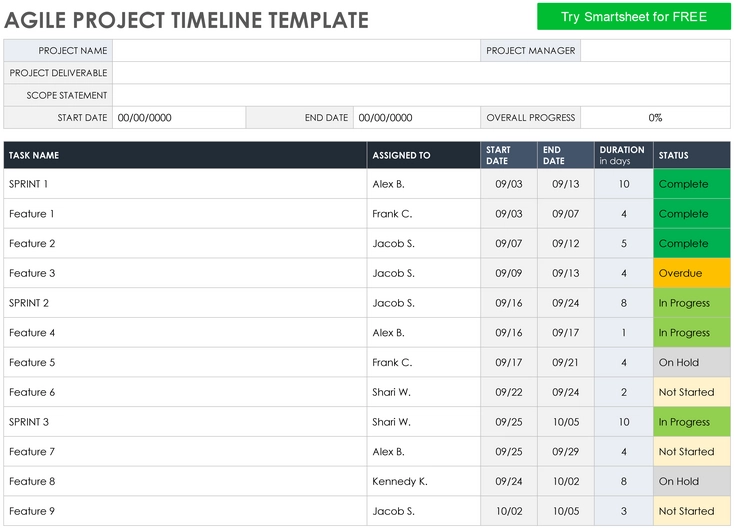734x528 pixels.
Task: Click the 09/24 start date of Feature 8
Action: (x=509, y=481)
